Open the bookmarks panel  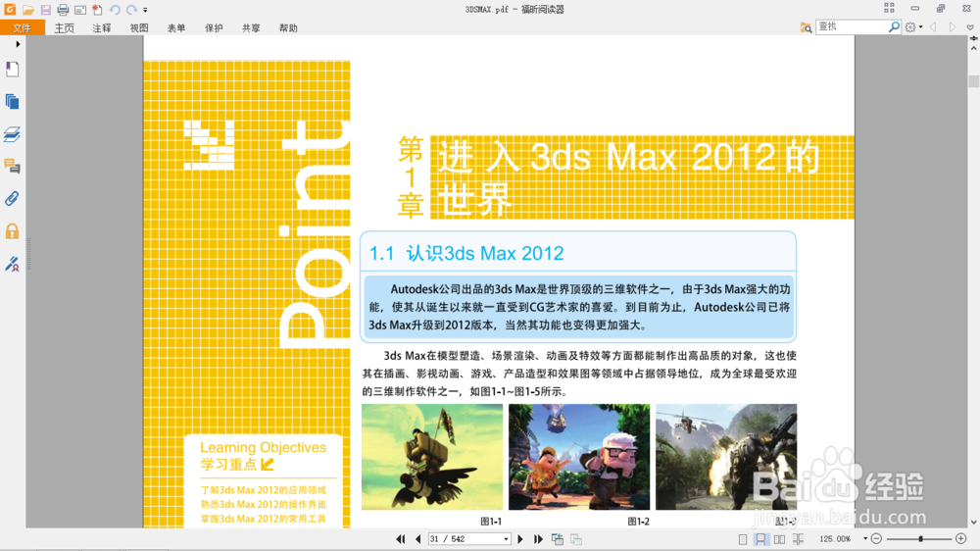(x=12, y=69)
